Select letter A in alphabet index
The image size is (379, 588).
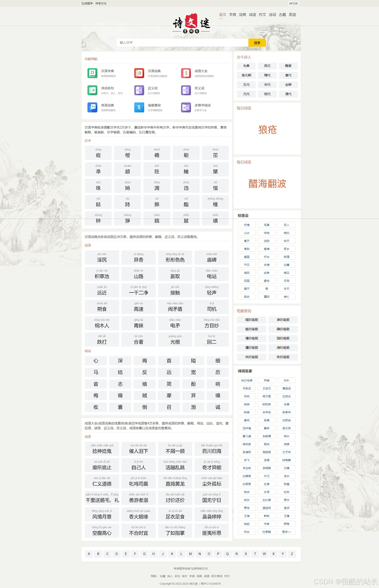point(89,554)
